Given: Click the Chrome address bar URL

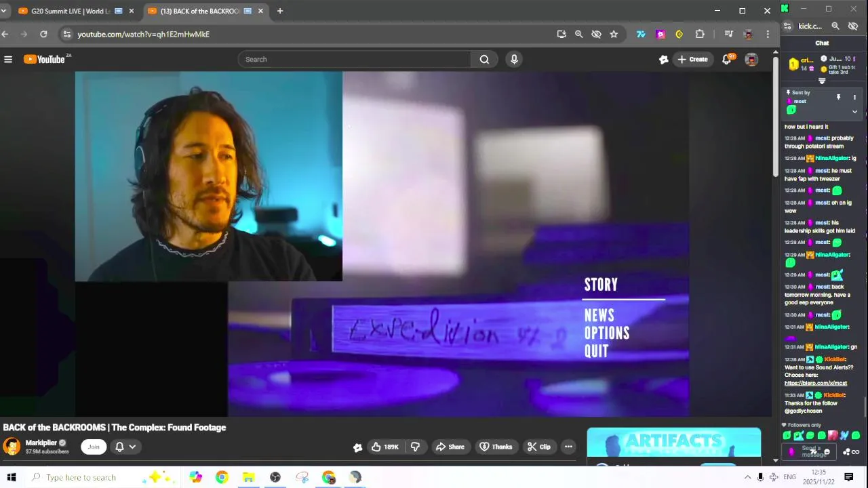Looking at the screenshot, I should click(x=143, y=34).
